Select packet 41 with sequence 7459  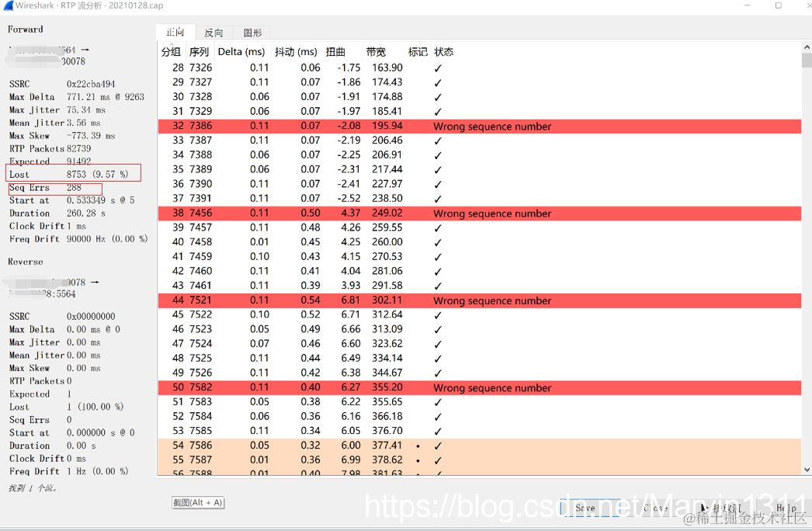click(x=480, y=256)
